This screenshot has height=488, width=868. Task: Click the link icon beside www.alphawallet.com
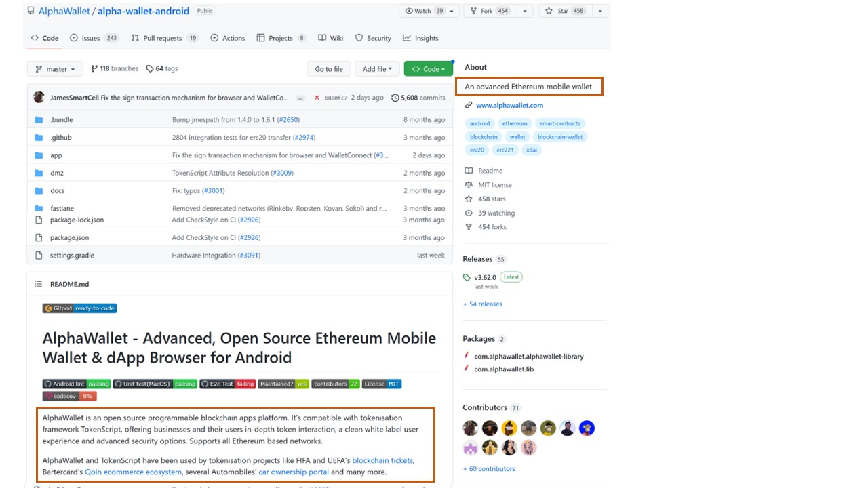click(469, 106)
